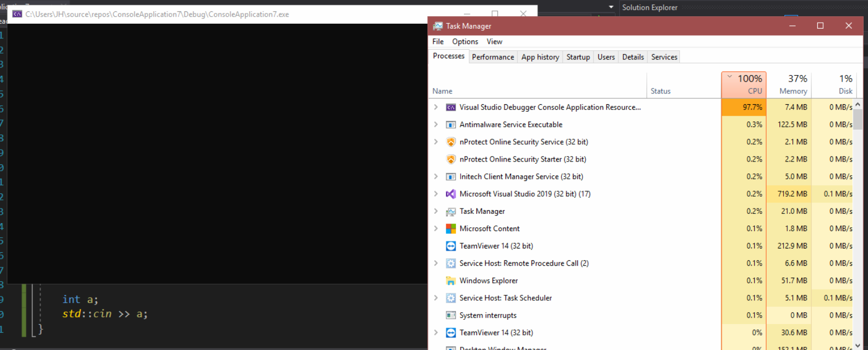Open the File menu in Task Manager
The image size is (868, 350).
(x=438, y=42)
